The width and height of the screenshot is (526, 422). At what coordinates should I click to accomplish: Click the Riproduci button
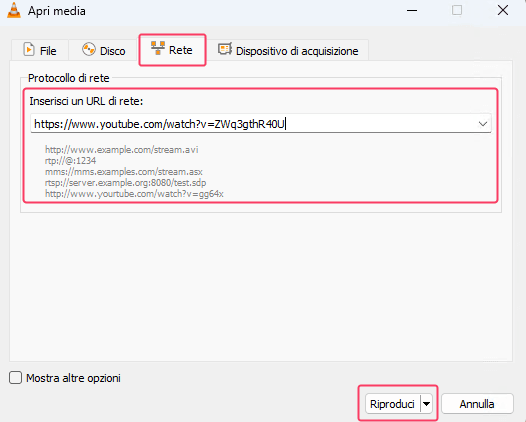(x=392, y=404)
